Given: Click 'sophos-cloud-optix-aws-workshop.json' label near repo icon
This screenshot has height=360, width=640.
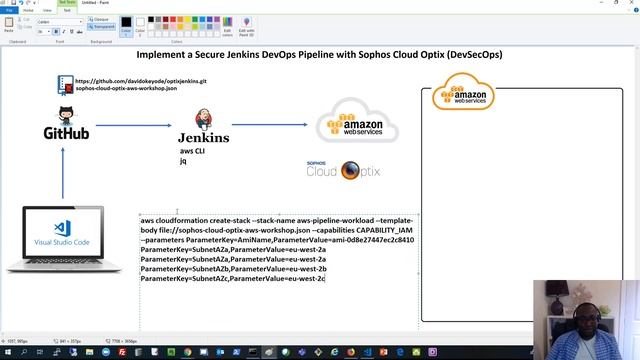Looking at the screenshot, I should click(127, 88).
